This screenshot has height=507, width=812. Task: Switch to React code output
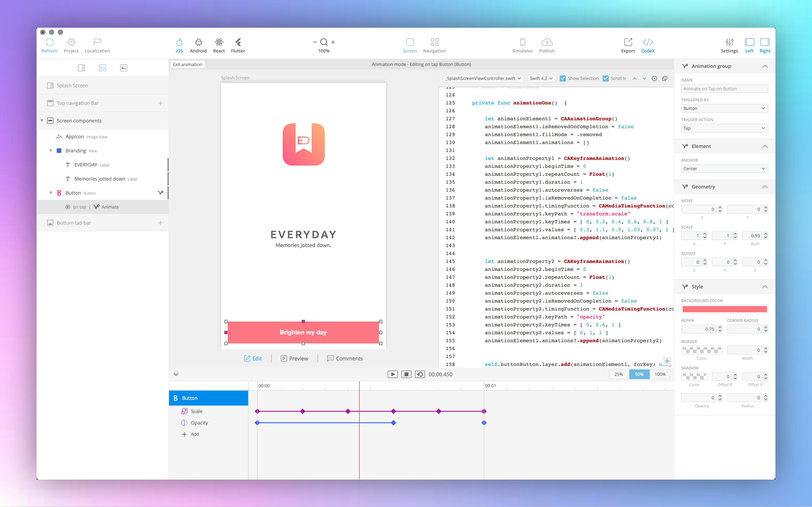(219, 42)
